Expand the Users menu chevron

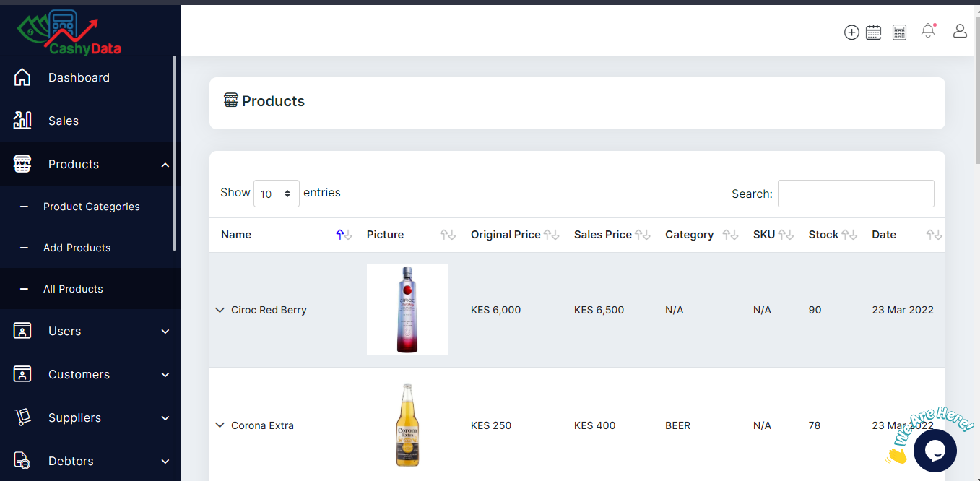(x=165, y=331)
